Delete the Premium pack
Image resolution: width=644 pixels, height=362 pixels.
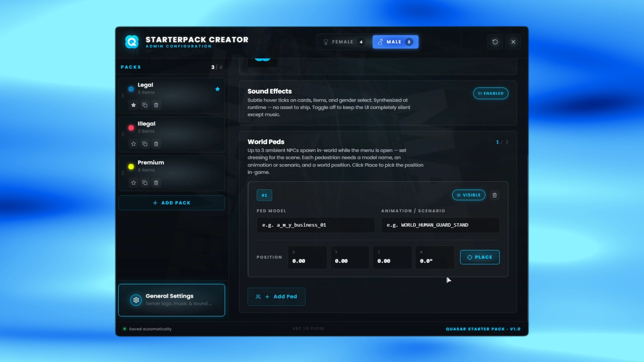156,183
